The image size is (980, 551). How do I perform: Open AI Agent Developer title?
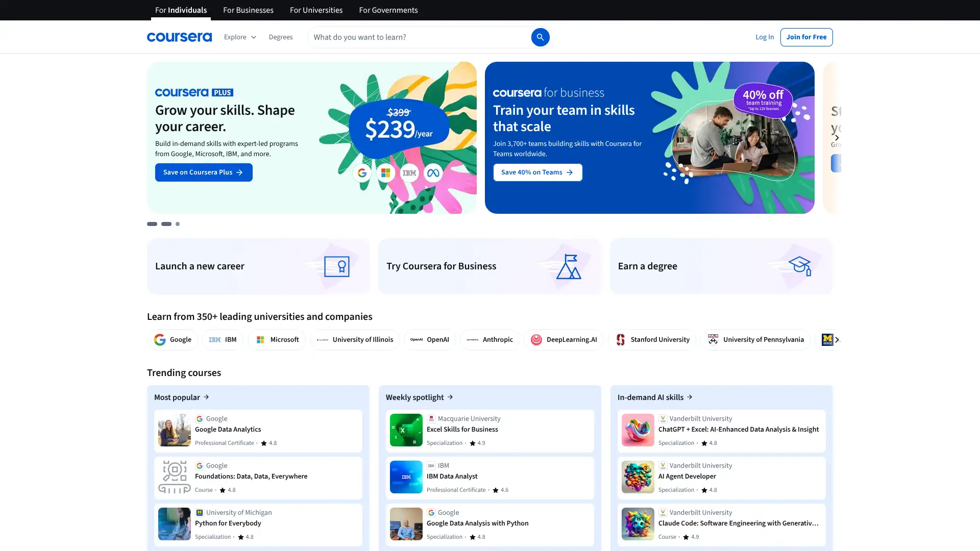click(687, 477)
